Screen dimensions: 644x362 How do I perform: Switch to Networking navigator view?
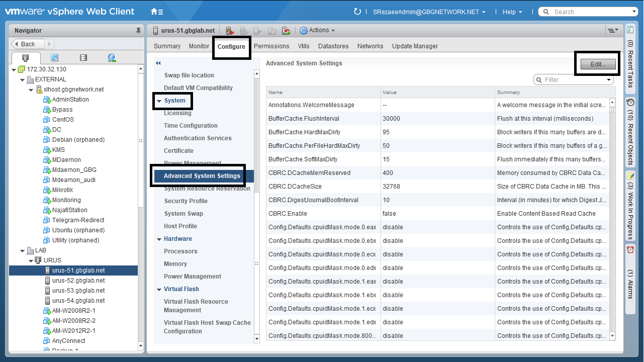pyautogui.click(x=111, y=58)
